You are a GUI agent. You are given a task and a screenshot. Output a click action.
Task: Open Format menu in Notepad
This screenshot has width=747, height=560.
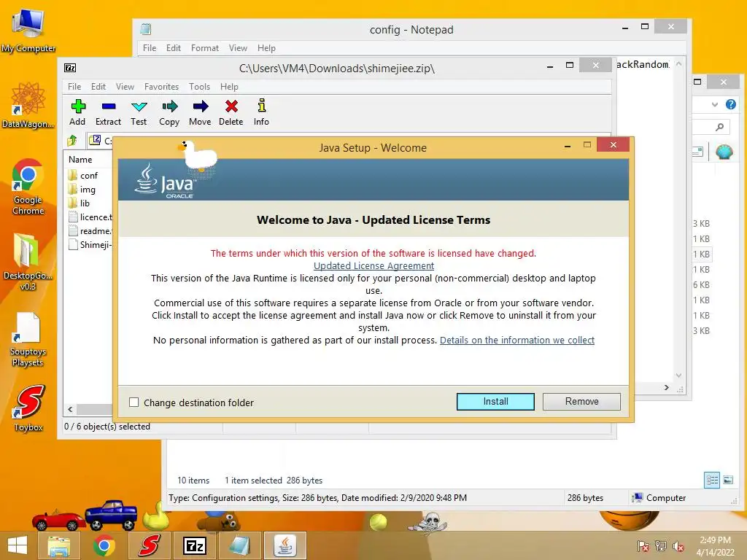(205, 48)
